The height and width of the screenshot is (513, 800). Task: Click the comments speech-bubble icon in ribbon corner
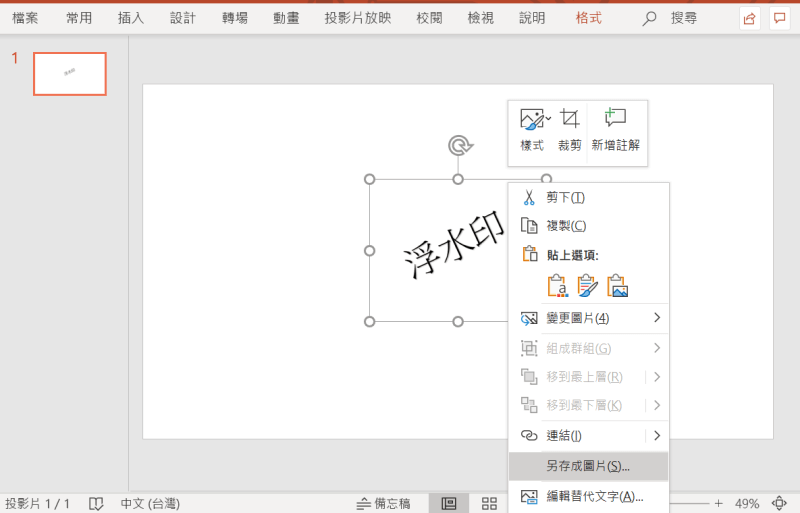point(780,19)
